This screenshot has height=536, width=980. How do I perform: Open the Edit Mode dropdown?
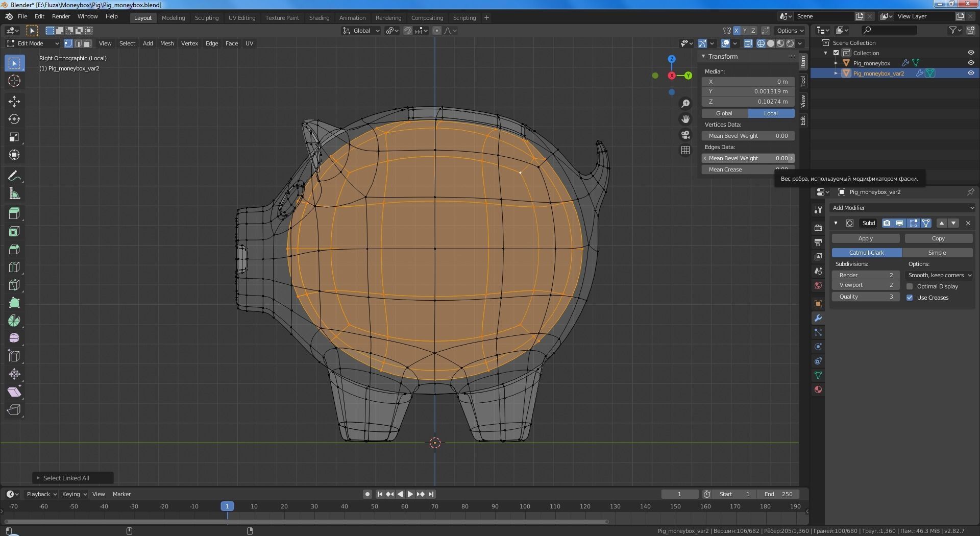tap(33, 43)
